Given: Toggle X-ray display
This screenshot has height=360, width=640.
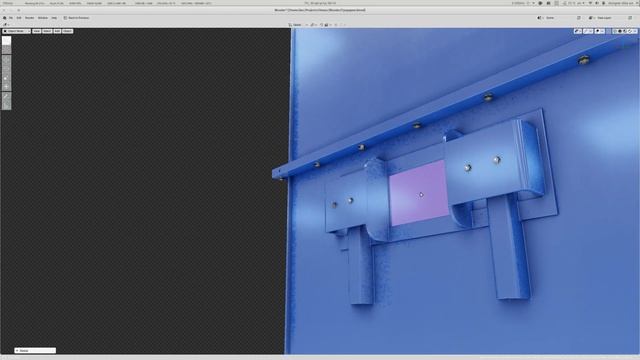Looking at the screenshot, I should click(x=609, y=31).
